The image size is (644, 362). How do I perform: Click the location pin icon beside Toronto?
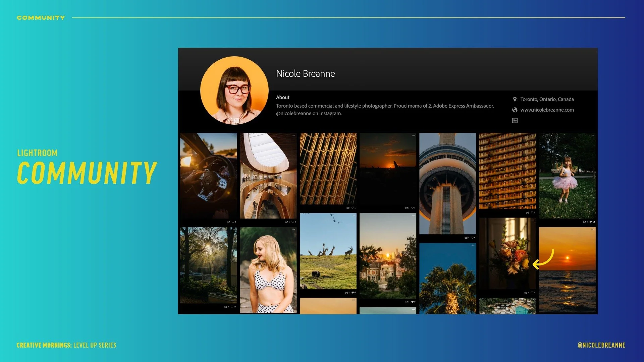[515, 99]
